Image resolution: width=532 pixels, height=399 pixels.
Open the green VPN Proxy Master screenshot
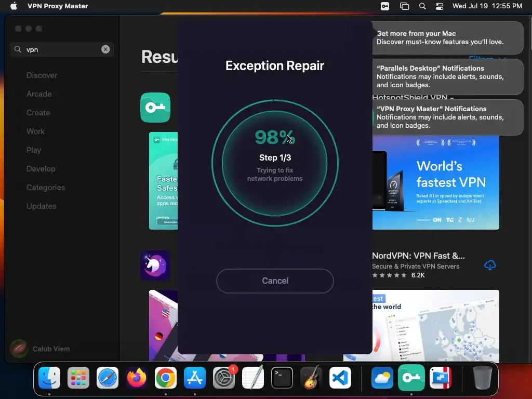163,181
